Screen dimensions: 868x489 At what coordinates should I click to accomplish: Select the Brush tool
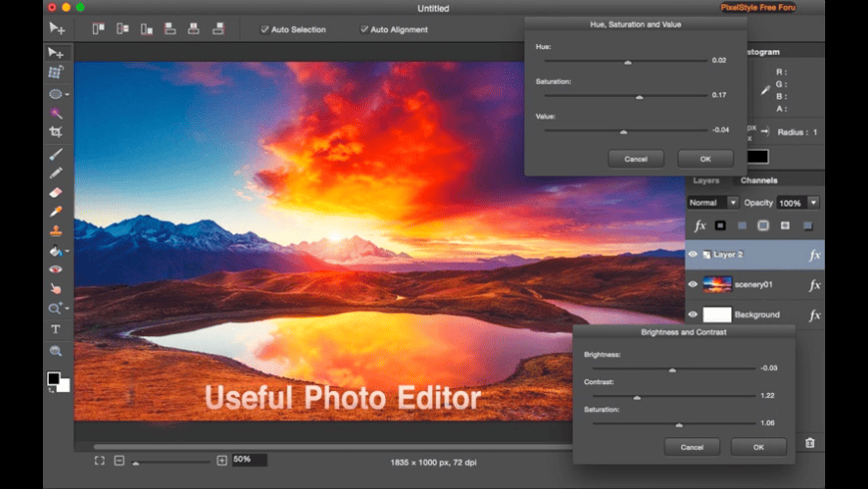pos(55,155)
